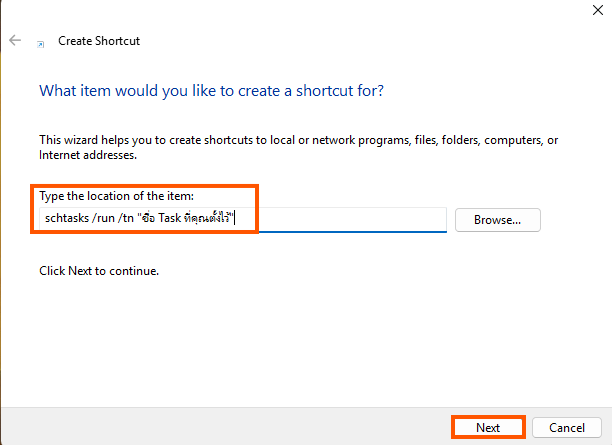This screenshot has height=445, width=612.
Task: Click the "What item would you like" heading
Action: pyautogui.click(x=211, y=91)
